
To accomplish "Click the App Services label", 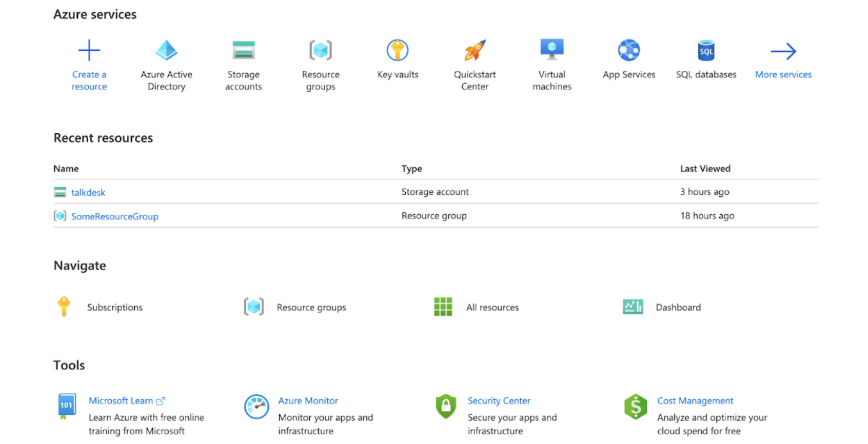I will [629, 74].
